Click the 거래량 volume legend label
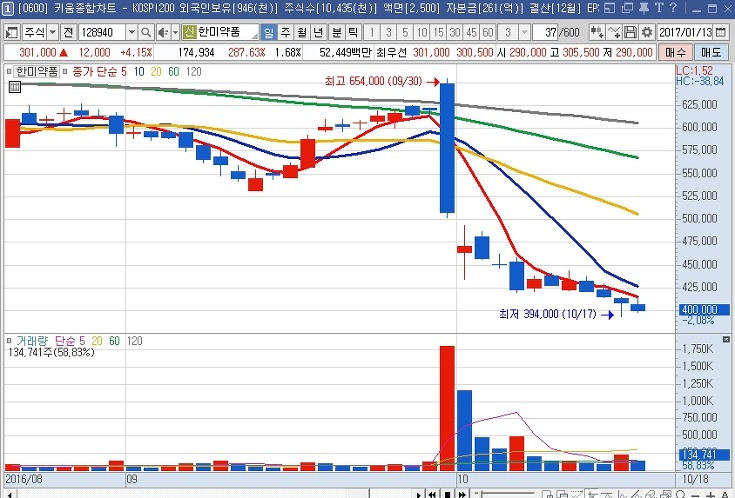The height and width of the screenshot is (498, 735). point(32,341)
